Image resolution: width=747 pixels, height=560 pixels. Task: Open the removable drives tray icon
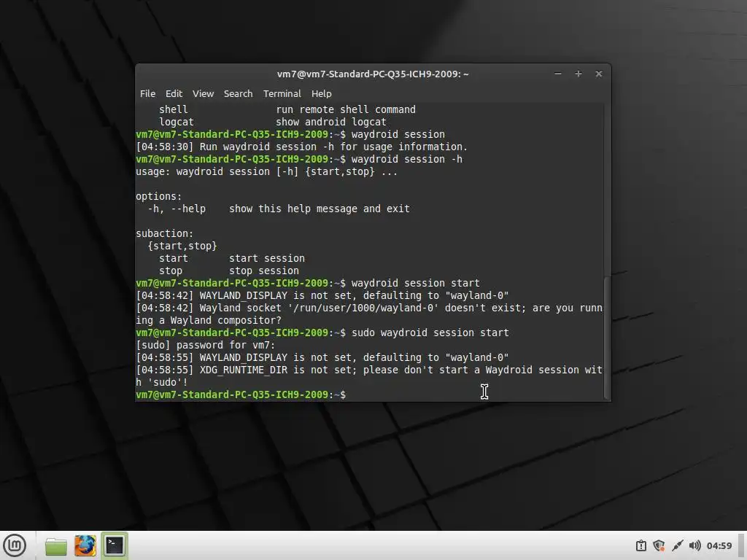(640, 545)
